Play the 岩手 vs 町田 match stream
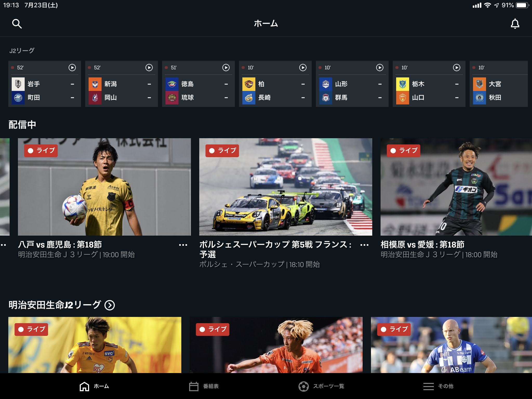 coord(72,68)
